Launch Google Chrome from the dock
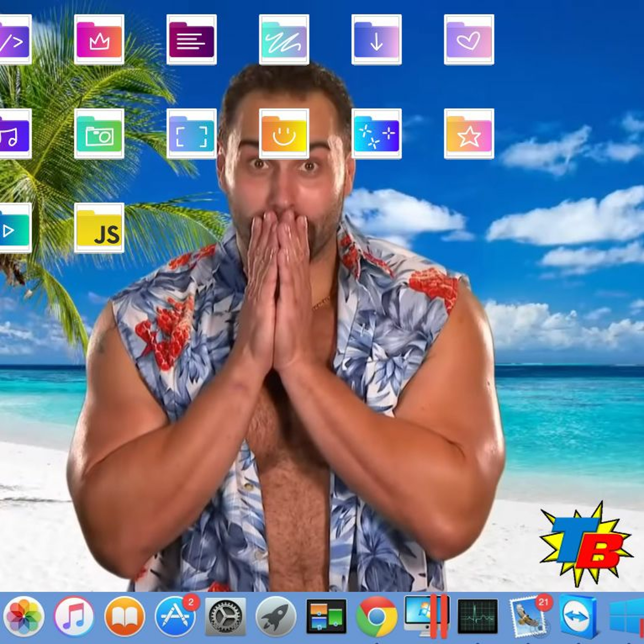 pyautogui.click(x=377, y=617)
